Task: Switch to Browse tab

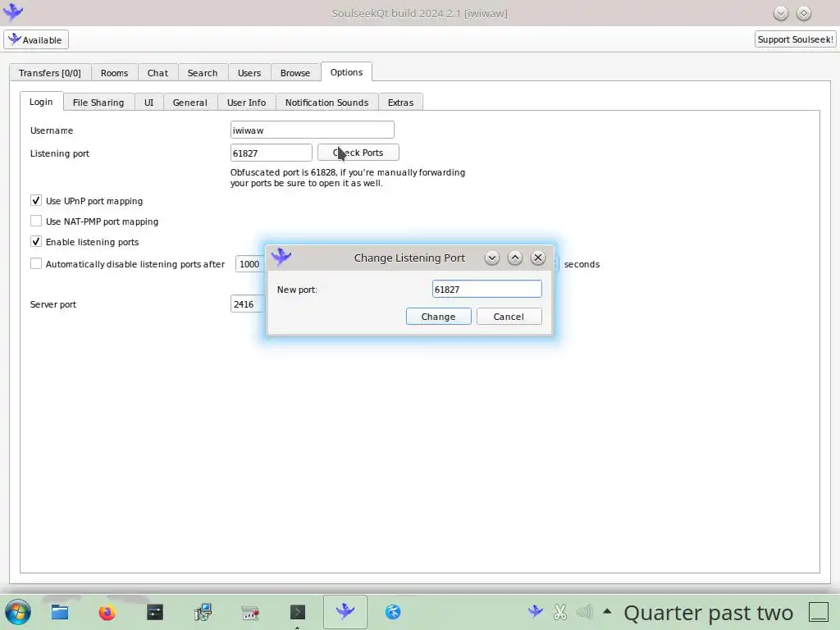Action: coord(295,73)
